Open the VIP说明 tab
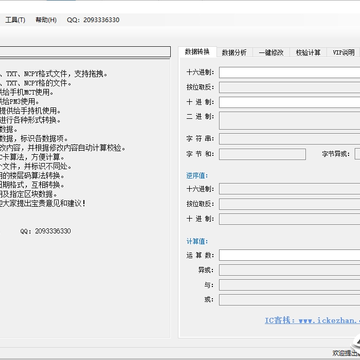This screenshot has width=360, height=360. (x=343, y=52)
